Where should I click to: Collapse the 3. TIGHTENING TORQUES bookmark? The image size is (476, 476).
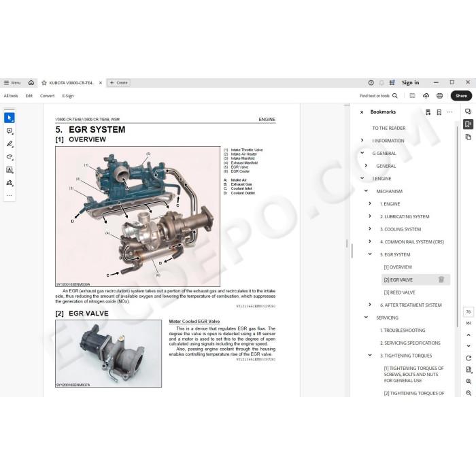click(370, 355)
